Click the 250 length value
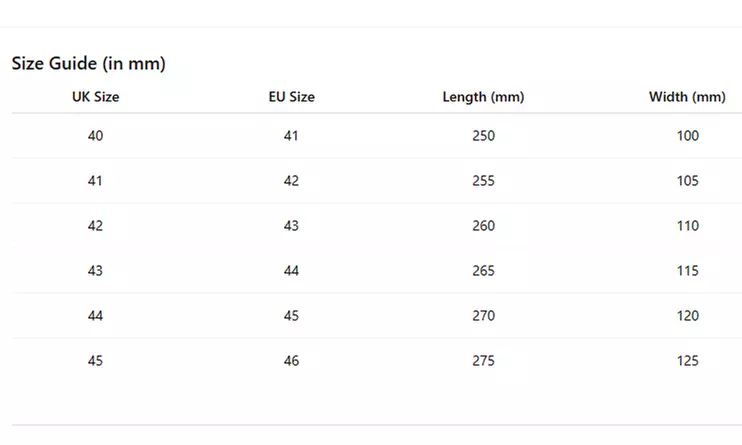Image resolution: width=742 pixels, height=445 pixels. [483, 136]
